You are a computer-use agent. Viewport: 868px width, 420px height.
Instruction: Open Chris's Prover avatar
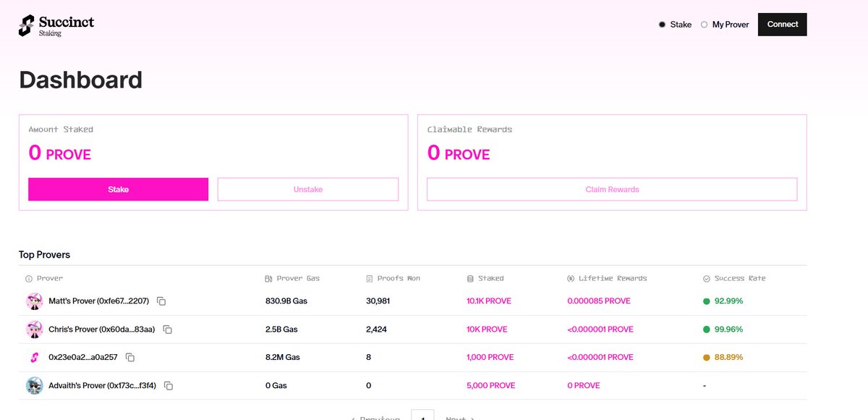(x=34, y=329)
